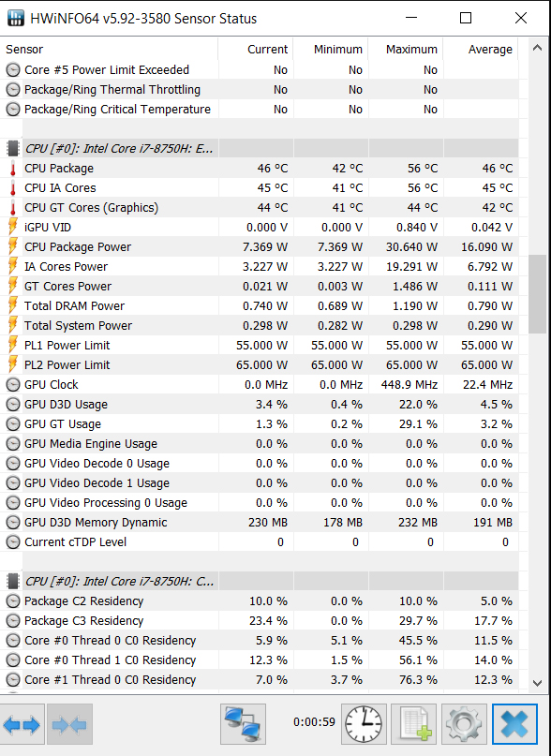The height and width of the screenshot is (756, 551).
Task: Open the remote network monitors icon
Action: pos(243,724)
